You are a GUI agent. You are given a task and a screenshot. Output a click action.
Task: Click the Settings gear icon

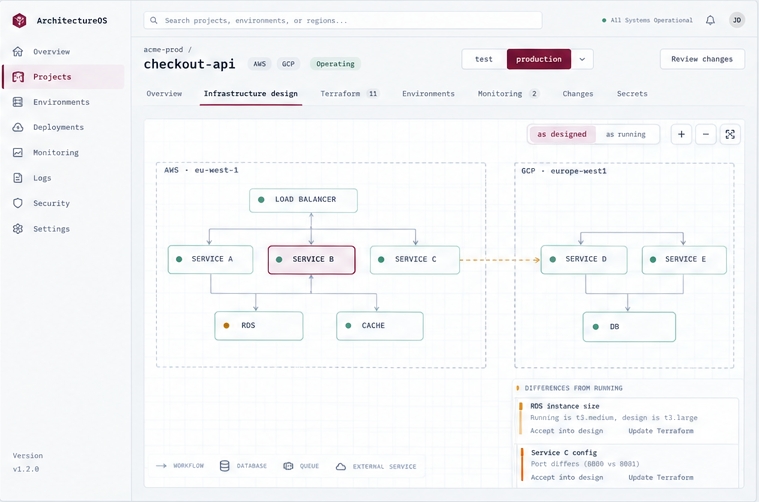18,228
